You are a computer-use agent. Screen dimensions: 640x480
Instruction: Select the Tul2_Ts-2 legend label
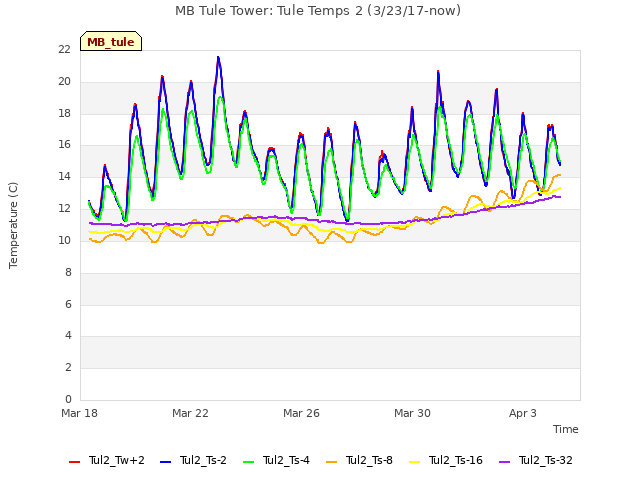pyautogui.click(x=203, y=460)
